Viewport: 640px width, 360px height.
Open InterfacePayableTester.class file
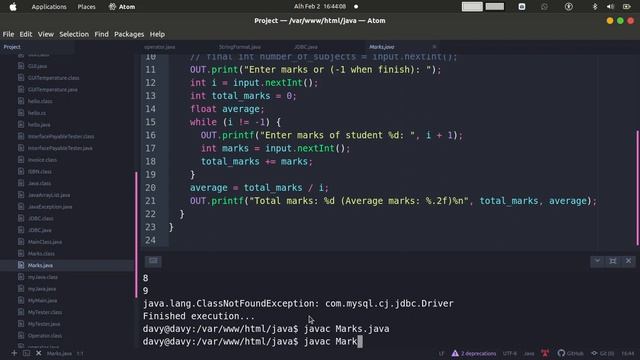click(x=61, y=136)
